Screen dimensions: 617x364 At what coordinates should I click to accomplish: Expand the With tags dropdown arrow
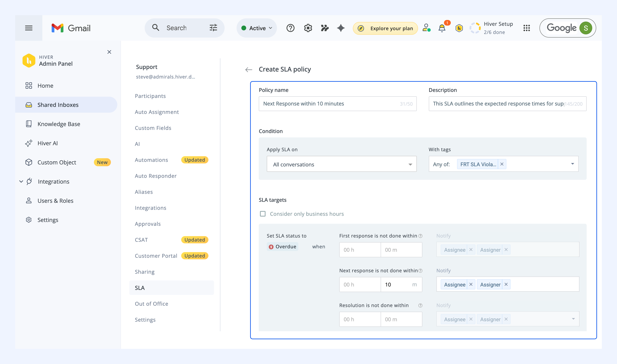coord(572,164)
